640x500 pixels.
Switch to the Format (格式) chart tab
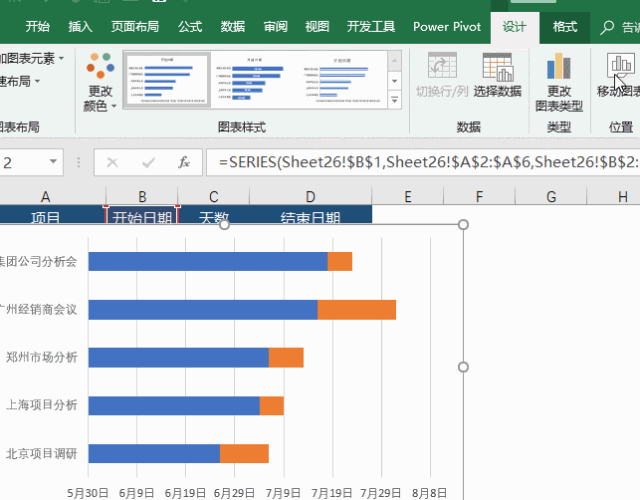(565, 27)
